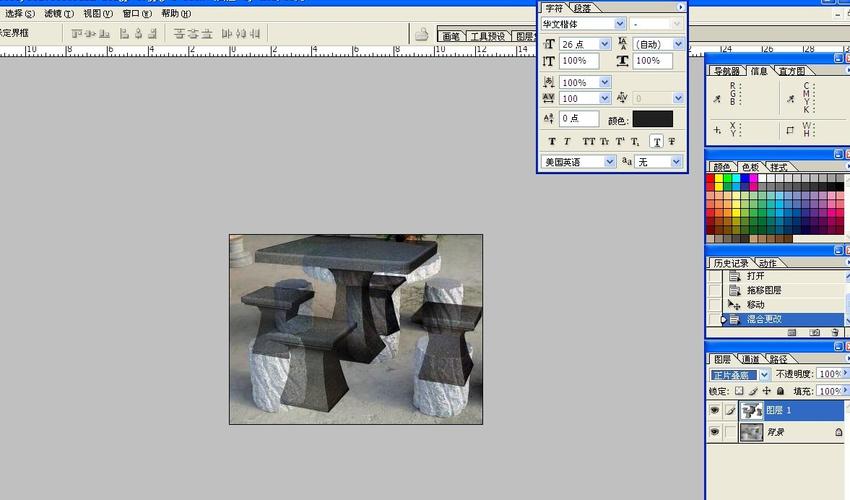This screenshot has width=850, height=500.
Task: Expand the 正片叠底 blend mode dropdown
Action: (x=765, y=374)
